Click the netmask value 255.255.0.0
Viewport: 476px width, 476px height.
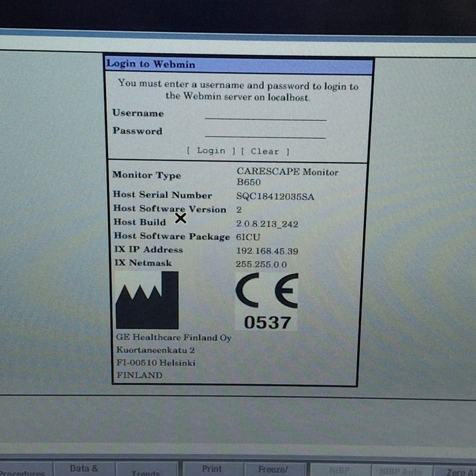[x=261, y=265]
